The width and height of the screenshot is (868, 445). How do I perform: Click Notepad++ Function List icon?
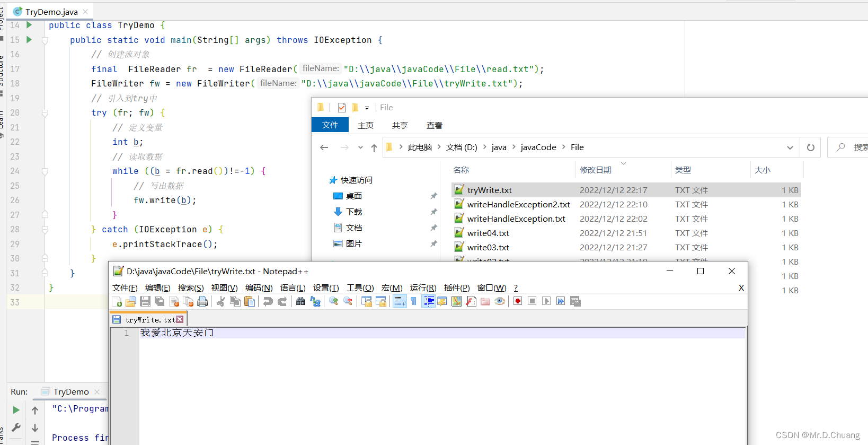tap(471, 301)
